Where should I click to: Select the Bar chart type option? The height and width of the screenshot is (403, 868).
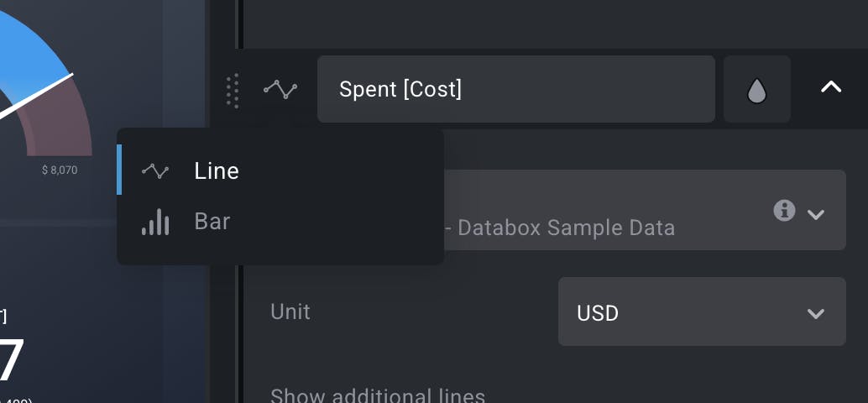[212, 222]
